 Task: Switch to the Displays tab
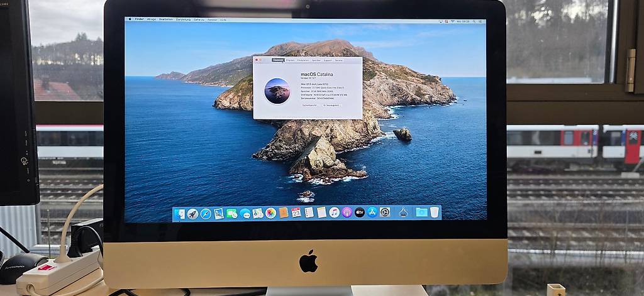290,60
